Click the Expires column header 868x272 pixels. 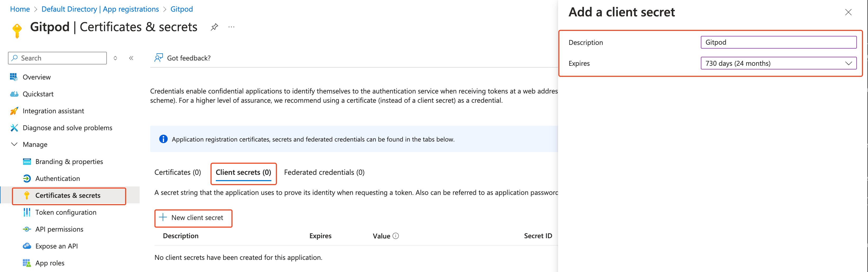pos(320,236)
